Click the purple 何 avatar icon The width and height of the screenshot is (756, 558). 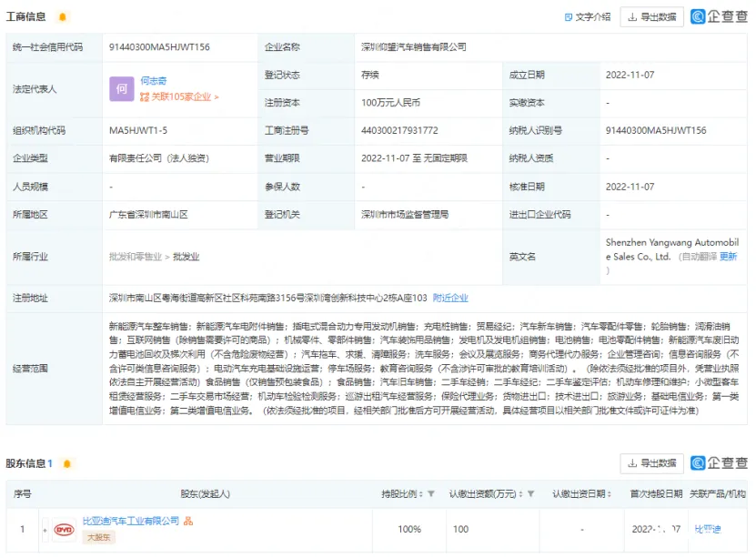[122, 88]
